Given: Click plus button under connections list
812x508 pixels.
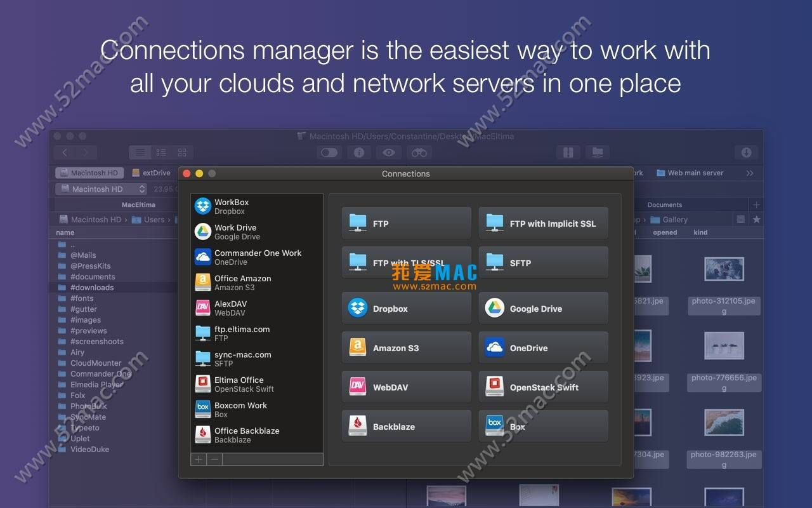Looking at the screenshot, I should tap(199, 459).
